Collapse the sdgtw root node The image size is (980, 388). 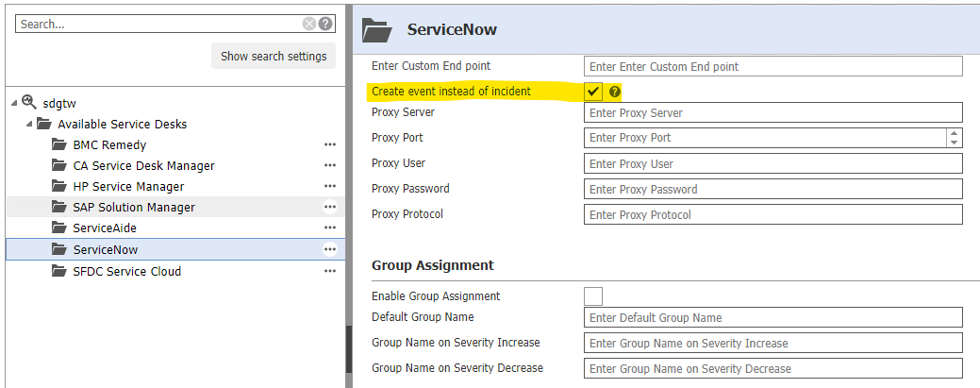point(14,103)
